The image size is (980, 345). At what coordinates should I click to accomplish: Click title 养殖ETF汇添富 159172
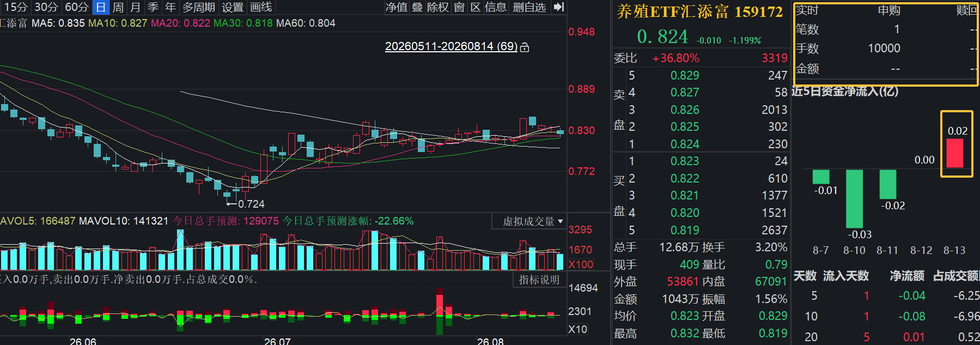[699, 11]
